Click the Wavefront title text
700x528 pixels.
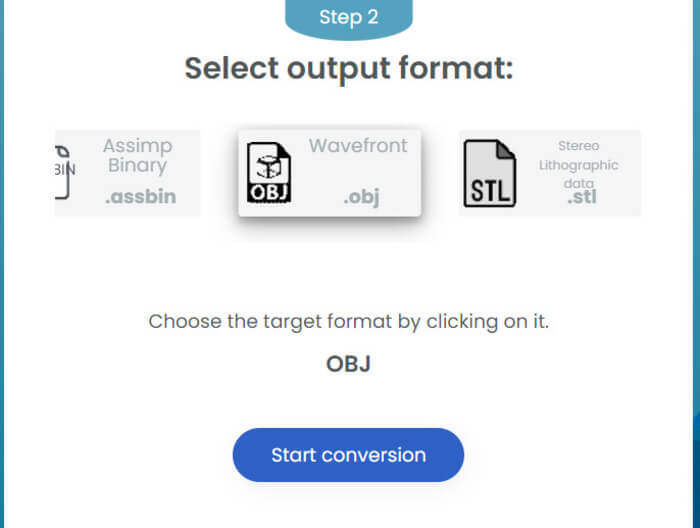point(358,146)
